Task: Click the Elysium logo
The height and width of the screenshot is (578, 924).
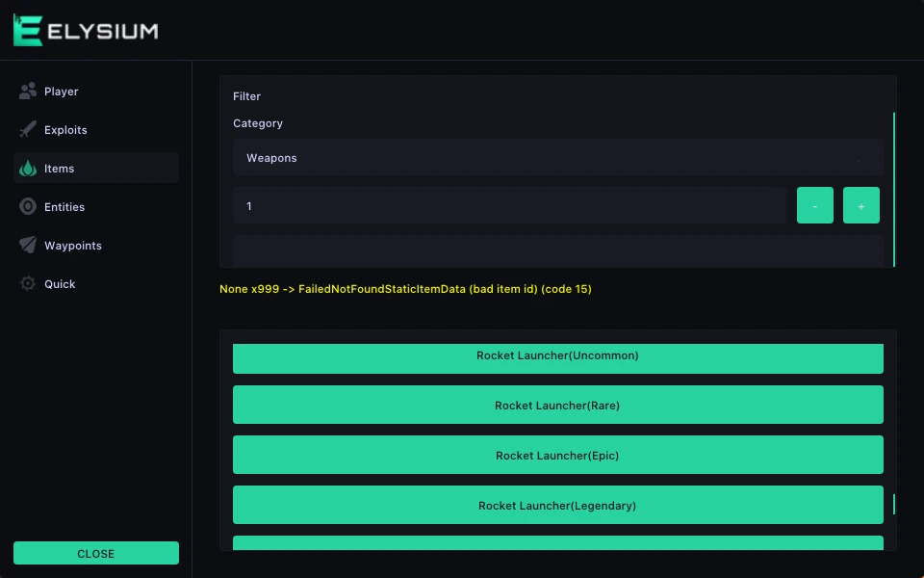Action: click(86, 30)
